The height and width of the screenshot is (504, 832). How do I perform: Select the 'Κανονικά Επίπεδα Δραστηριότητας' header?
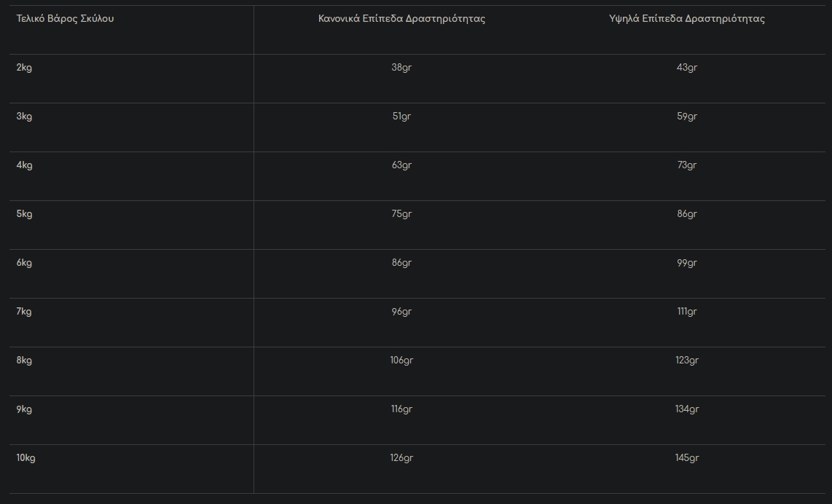coord(401,18)
